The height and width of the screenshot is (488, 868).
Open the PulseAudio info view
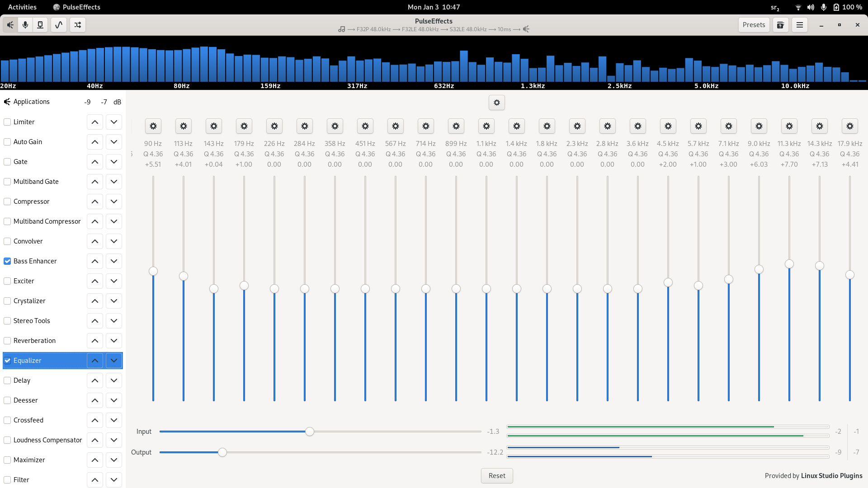pos(40,25)
